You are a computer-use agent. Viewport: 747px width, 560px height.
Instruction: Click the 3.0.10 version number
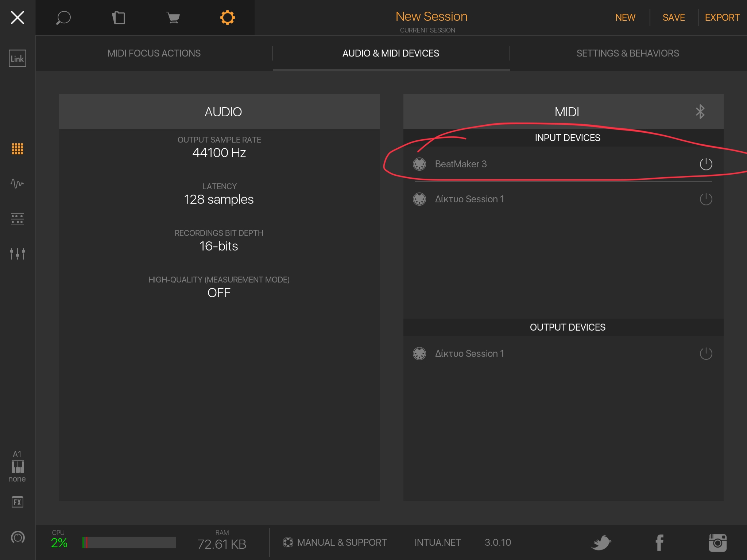(498, 542)
